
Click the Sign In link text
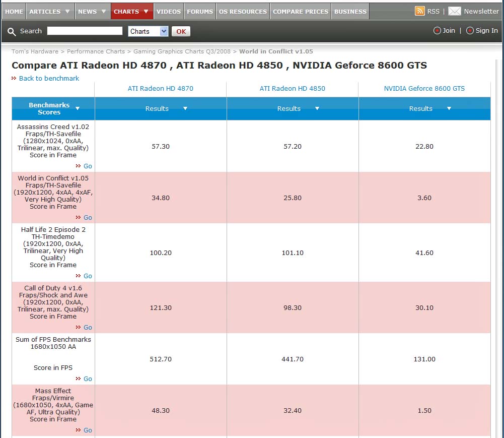487,31
